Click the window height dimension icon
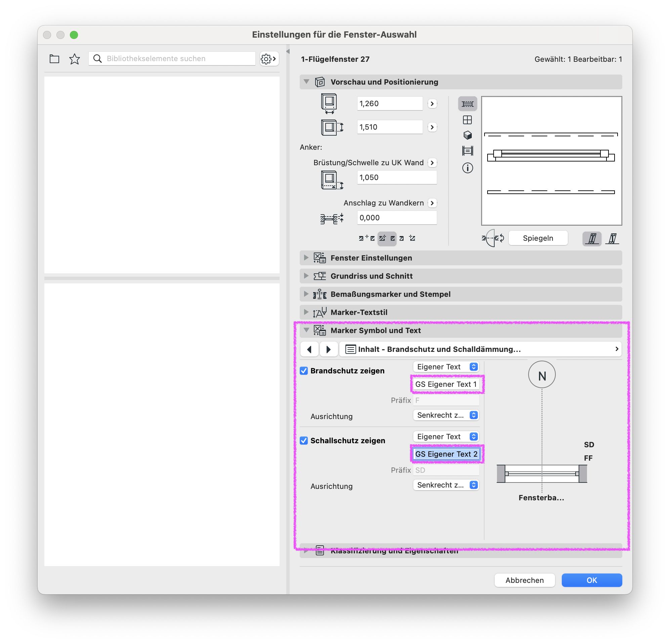This screenshot has height=644, width=670. [x=332, y=128]
